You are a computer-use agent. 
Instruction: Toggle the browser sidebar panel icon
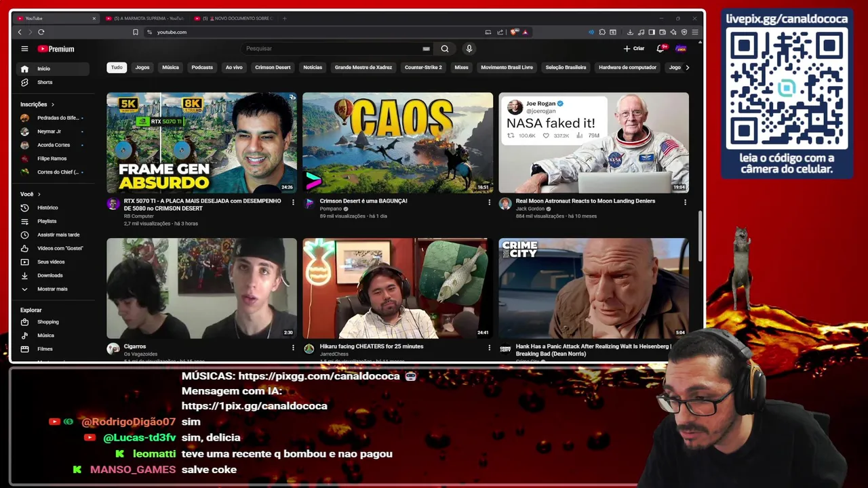tap(652, 32)
